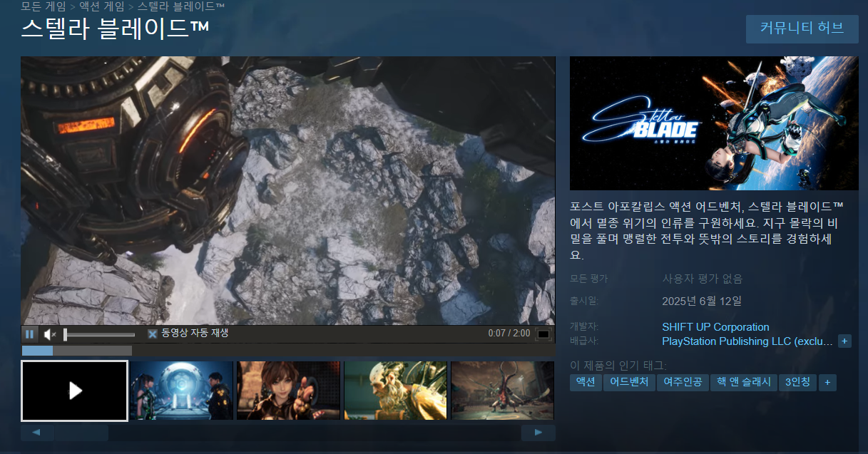
Task: Click the left arrow of the media strip
Action: tap(37, 433)
